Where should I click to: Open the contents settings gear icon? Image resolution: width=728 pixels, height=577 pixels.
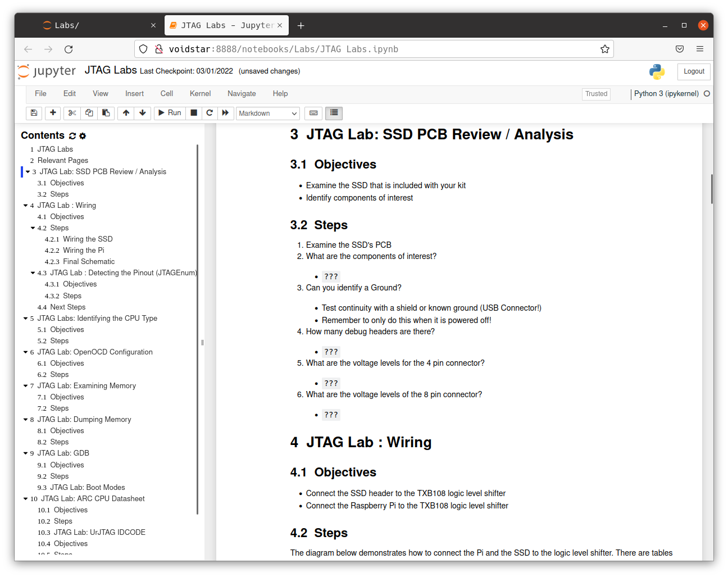pos(83,136)
